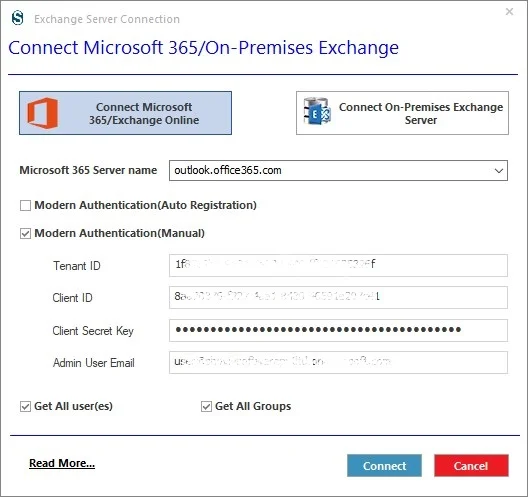
Task: Click the orange Office 365 logo icon
Action: click(x=42, y=113)
